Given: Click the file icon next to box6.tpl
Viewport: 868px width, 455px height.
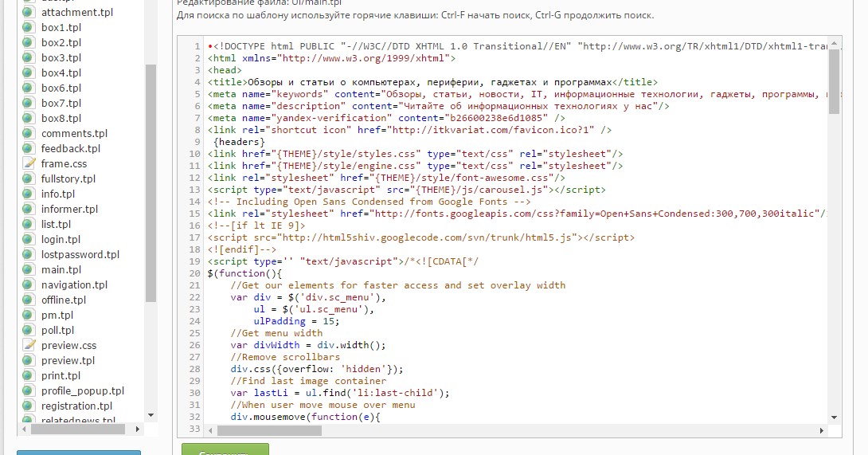Looking at the screenshot, I should (28, 88).
